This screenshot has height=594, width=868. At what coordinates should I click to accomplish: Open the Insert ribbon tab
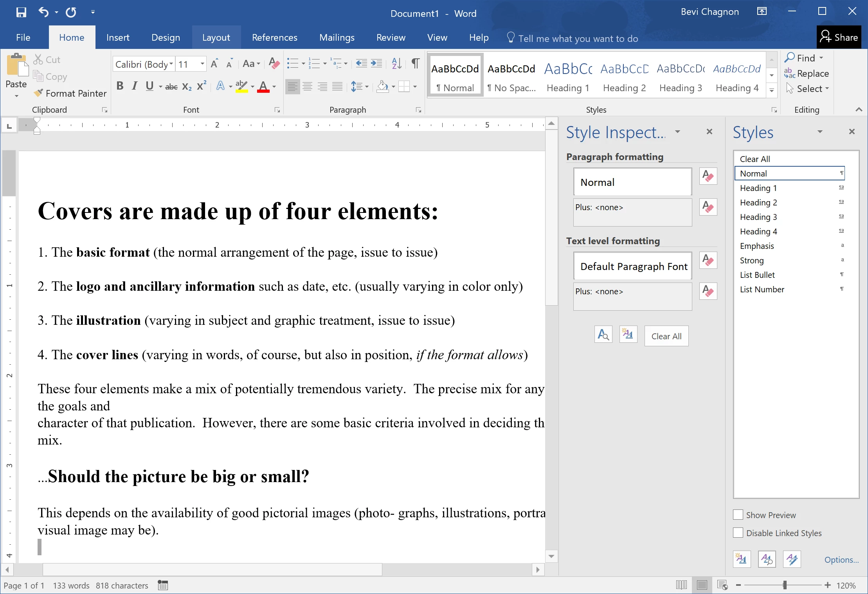(x=118, y=38)
